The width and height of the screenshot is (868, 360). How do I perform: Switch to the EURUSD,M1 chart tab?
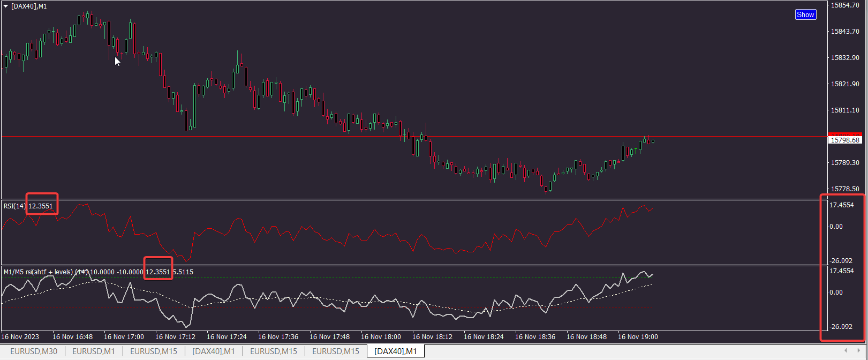[x=94, y=351]
